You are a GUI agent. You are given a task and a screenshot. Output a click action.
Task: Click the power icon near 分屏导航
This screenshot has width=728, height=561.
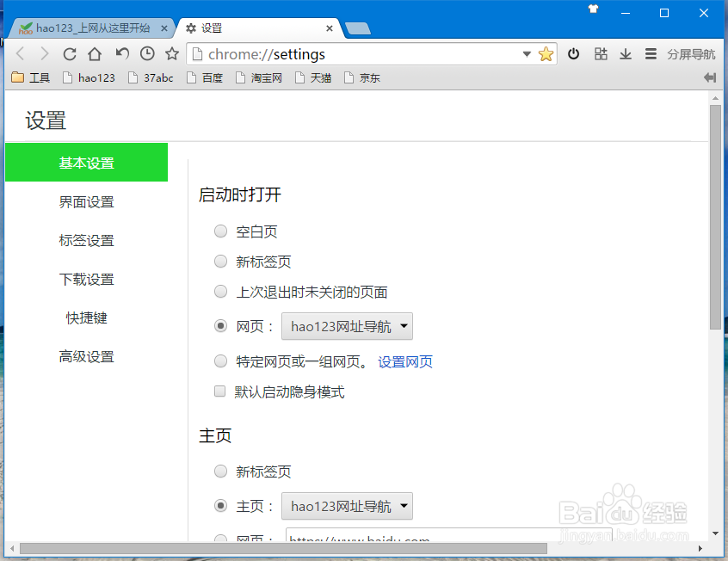tap(574, 53)
